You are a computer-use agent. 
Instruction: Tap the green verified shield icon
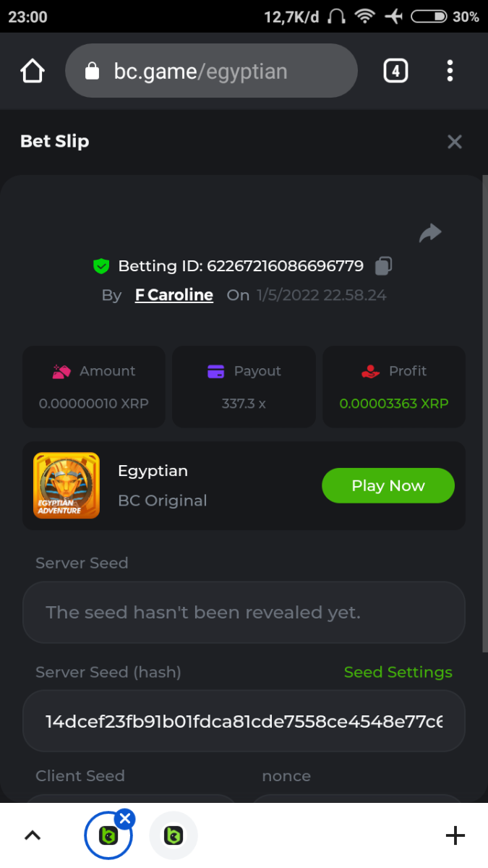pyautogui.click(x=101, y=266)
